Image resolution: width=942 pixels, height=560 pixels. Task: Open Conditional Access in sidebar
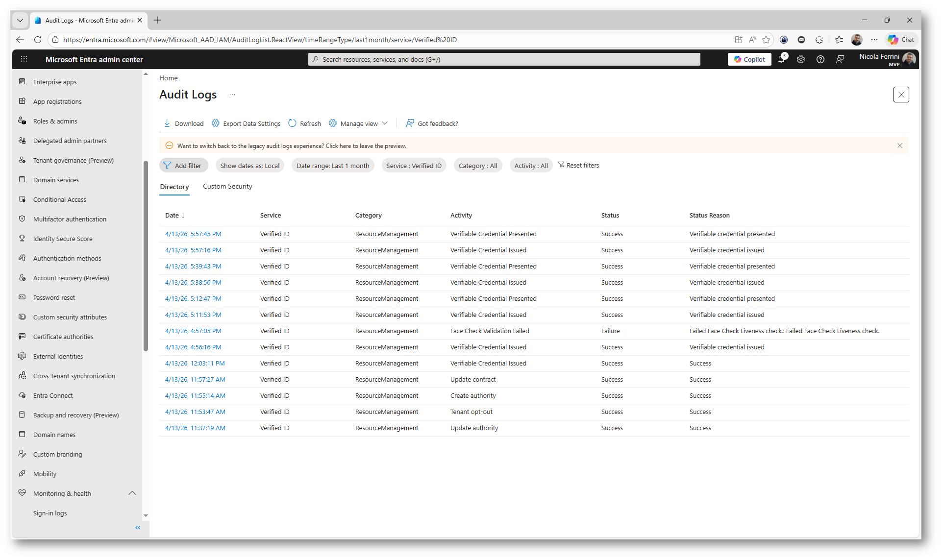(x=60, y=199)
